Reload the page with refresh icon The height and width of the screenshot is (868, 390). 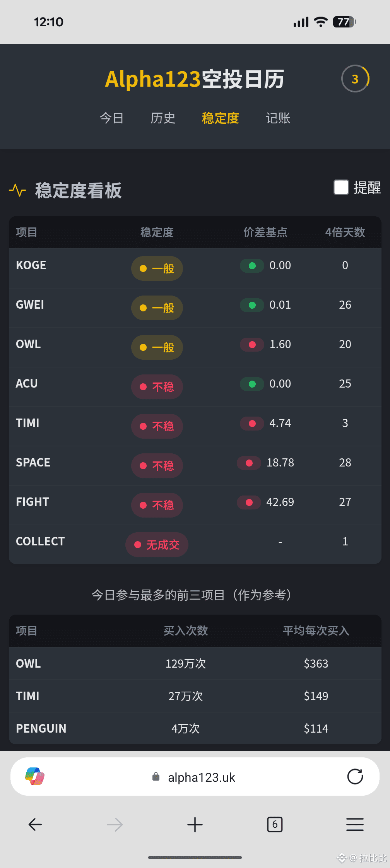coord(355,776)
